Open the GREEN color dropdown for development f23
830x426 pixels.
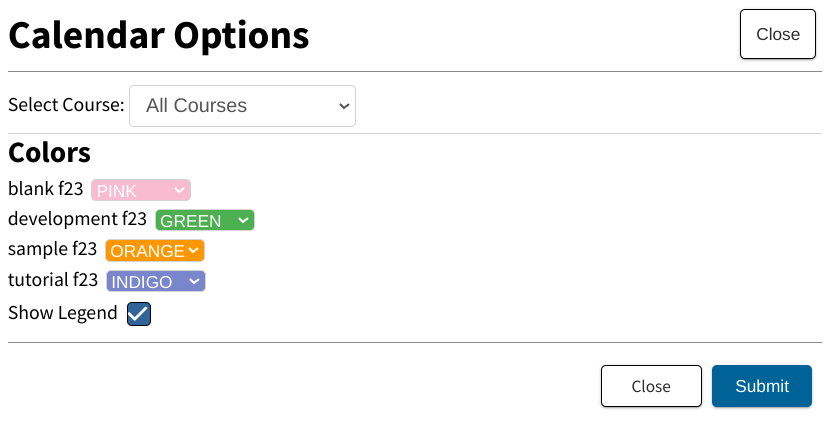(x=205, y=220)
